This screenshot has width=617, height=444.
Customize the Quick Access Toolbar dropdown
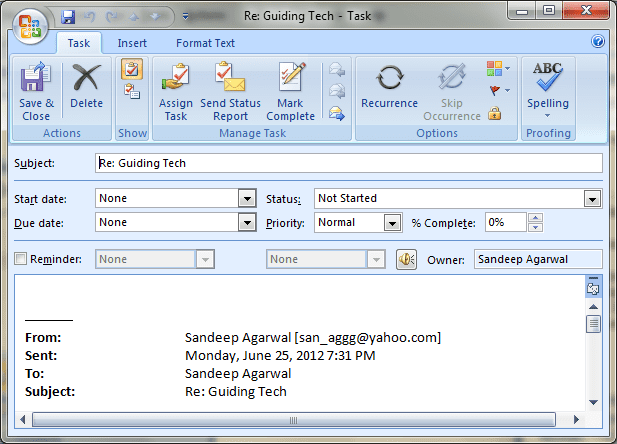pos(186,16)
